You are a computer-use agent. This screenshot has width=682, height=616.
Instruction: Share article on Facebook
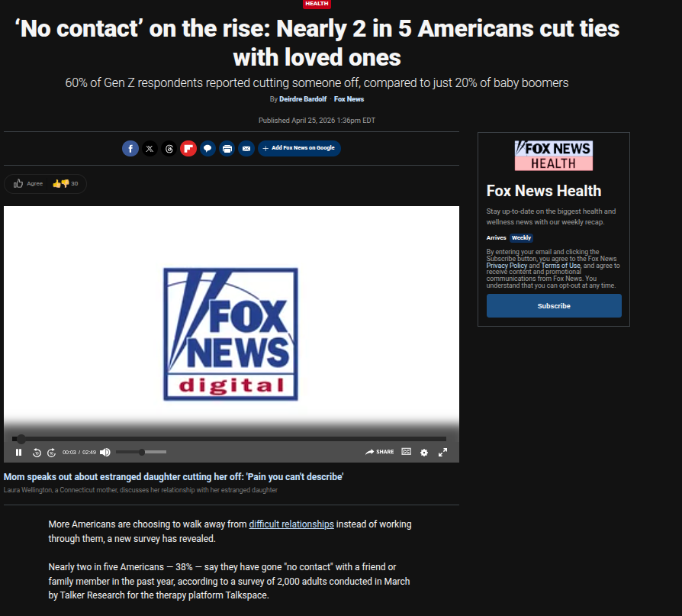[130, 148]
